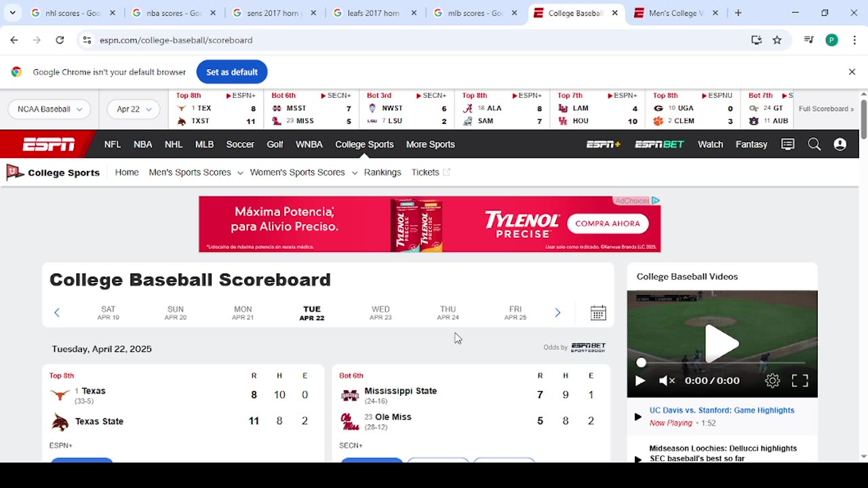Image resolution: width=868 pixels, height=488 pixels.
Task: Go back with the browser back arrow
Action: tap(14, 40)
